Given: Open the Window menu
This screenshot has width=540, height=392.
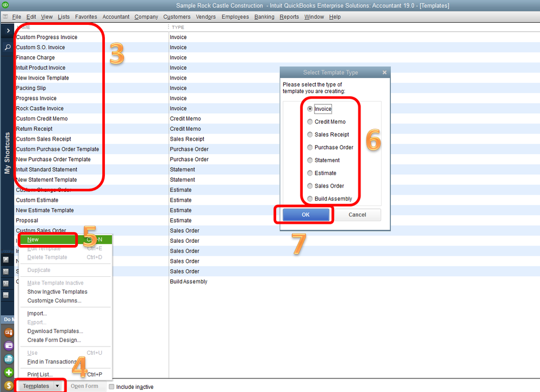Looking at the screenshot, I should point(314,17).
